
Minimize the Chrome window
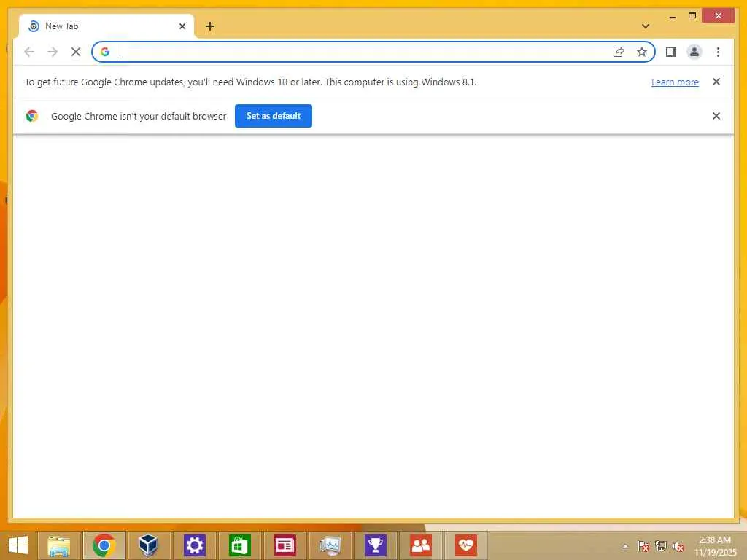[x=672, y=16]
